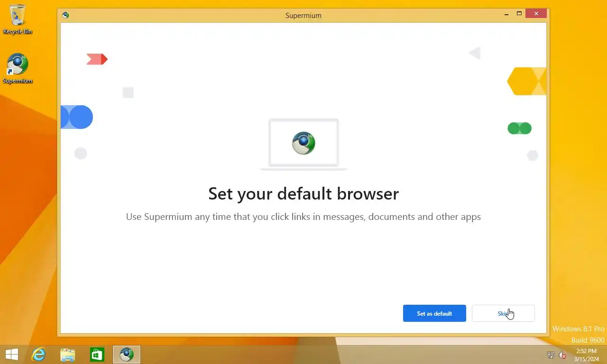Open the network status tray icon
Image resolution: width=607 pixels, height=364 pixels.
[551, 355]
